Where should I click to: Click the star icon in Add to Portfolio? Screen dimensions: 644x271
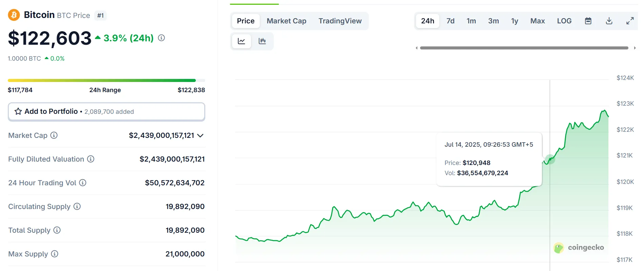point(18,111)
